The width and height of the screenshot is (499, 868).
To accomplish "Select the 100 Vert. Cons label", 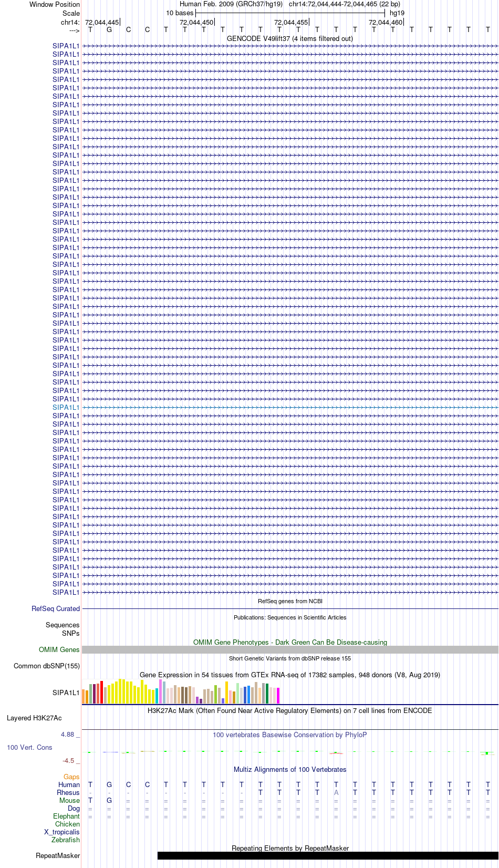I will tap(29, 747).
